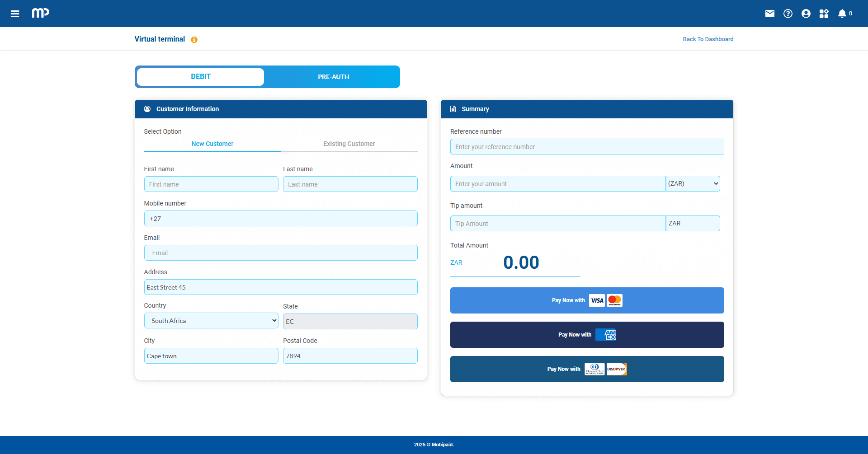Focus the reference number field

[x=587, y=147]
